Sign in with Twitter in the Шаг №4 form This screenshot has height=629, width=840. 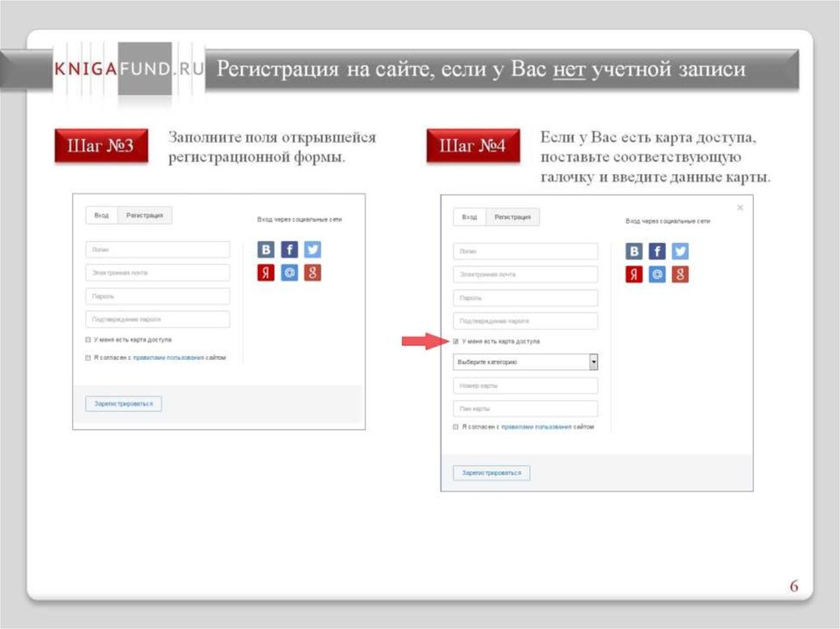(x=680, y=251)
